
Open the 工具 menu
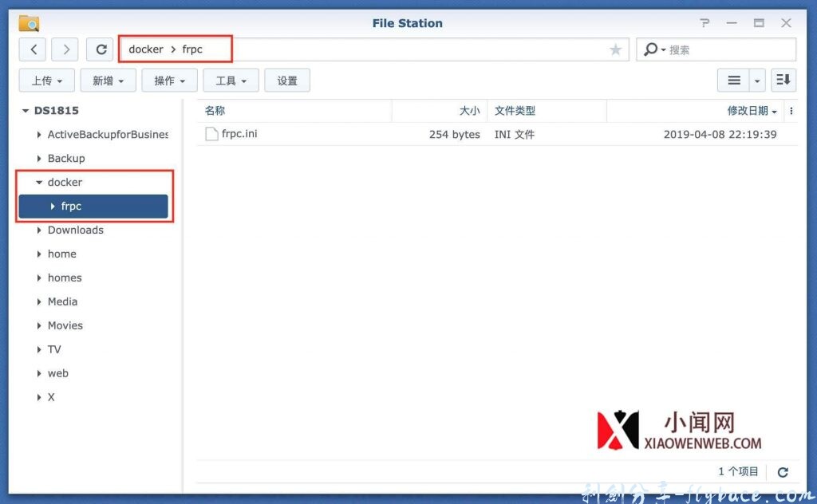[x=230, y=80]
